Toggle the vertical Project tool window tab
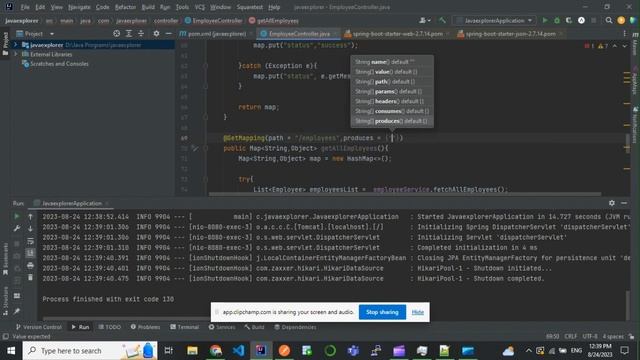640x360 pixels. click(5, 44)
